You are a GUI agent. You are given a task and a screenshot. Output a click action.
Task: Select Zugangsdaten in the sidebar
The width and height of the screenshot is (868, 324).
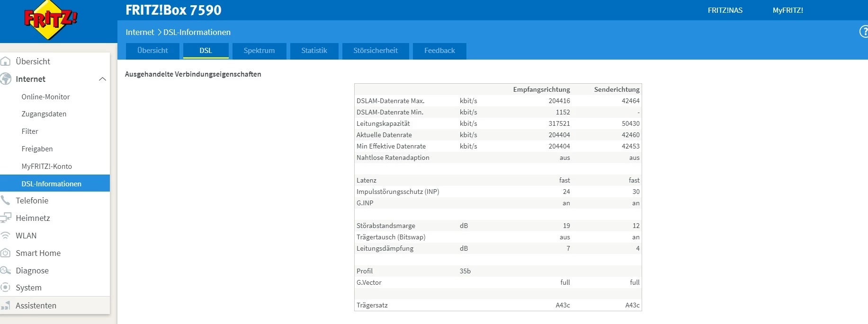click(x=44, y=114)
